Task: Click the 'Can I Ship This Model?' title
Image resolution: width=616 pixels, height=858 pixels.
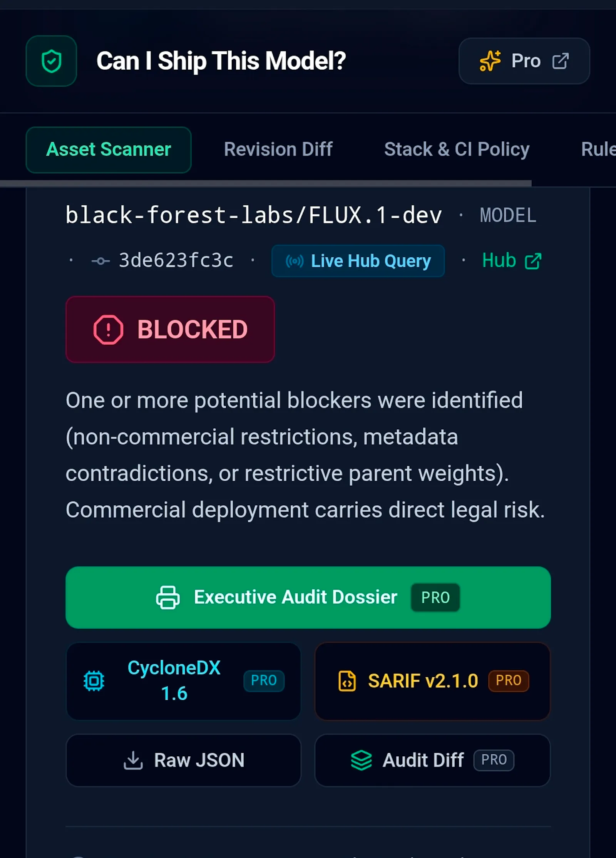Action: point(221,61)
